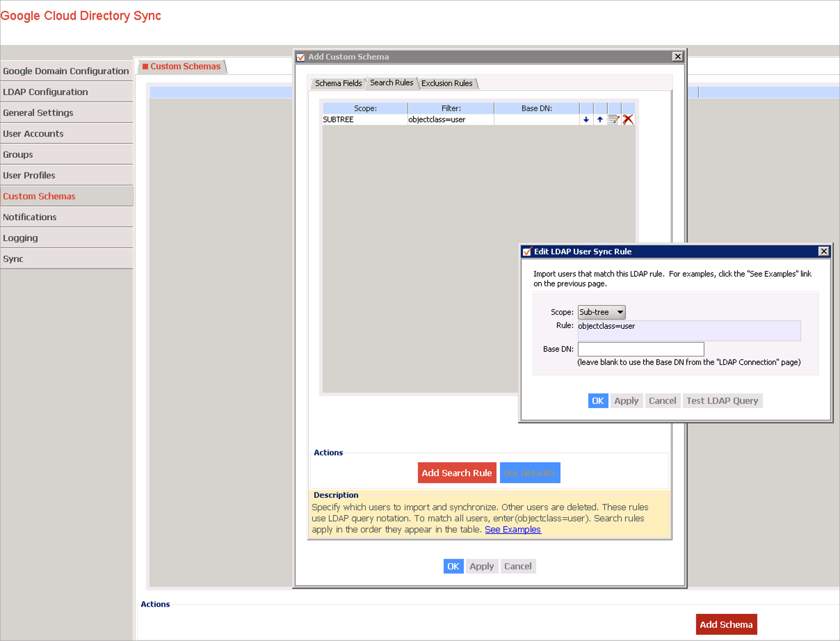840x641 pixels.
Task: Click into the Base DN text field
Action: pyautogui.click(x=641, y=349)
